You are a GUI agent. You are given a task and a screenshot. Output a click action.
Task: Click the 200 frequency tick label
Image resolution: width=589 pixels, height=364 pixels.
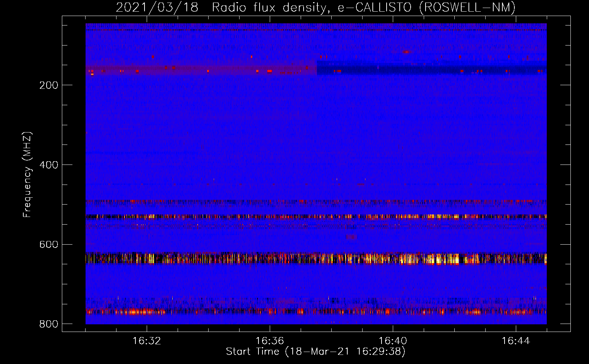point(49,85)
